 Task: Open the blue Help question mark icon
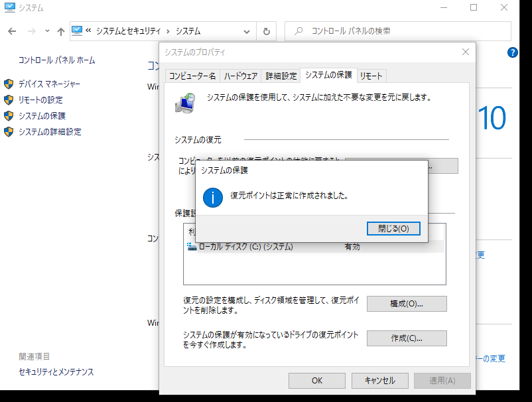[512, 52]
